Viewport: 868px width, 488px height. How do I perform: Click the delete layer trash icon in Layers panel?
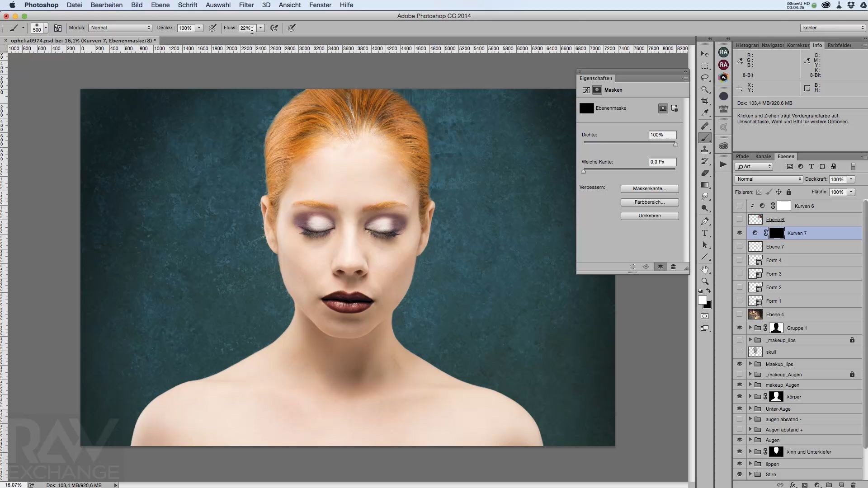point(853,485)
